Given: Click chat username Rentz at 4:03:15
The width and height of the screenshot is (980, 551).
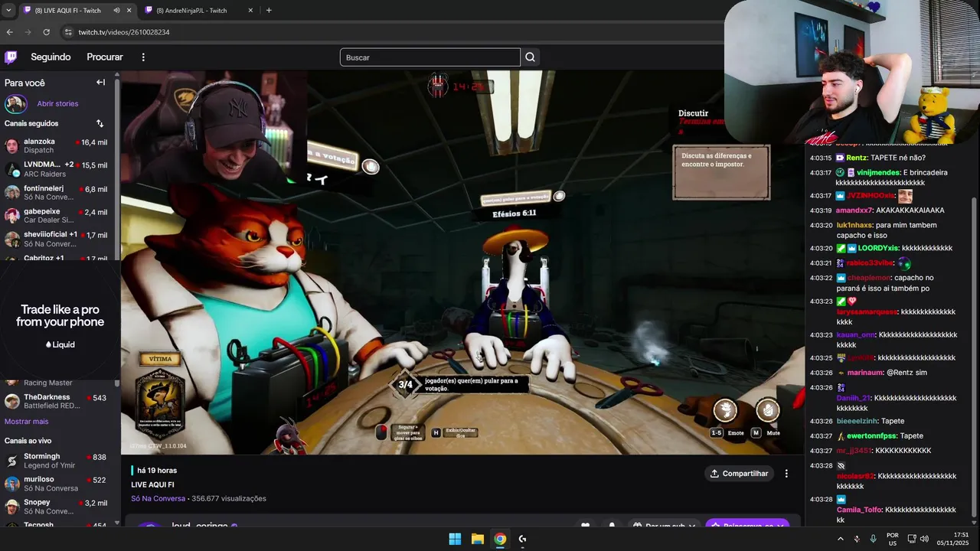Looking at the screenshot, I should pos(857,158).
